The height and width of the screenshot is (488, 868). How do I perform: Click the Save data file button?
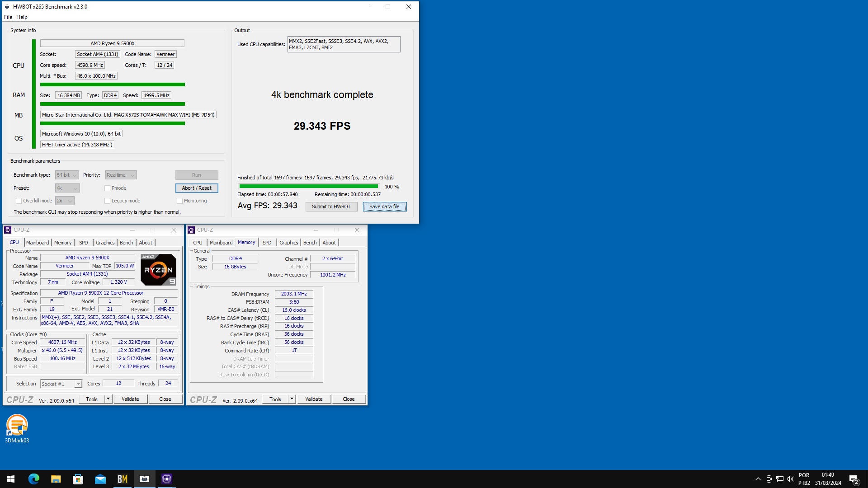click(x=385, y=207)
